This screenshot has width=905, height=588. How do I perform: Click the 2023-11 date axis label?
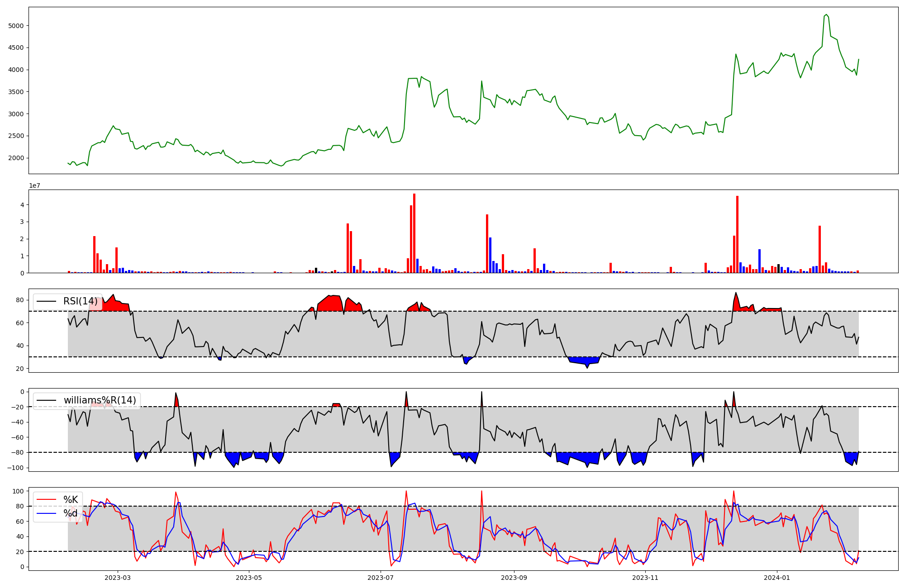coord(645,578)
